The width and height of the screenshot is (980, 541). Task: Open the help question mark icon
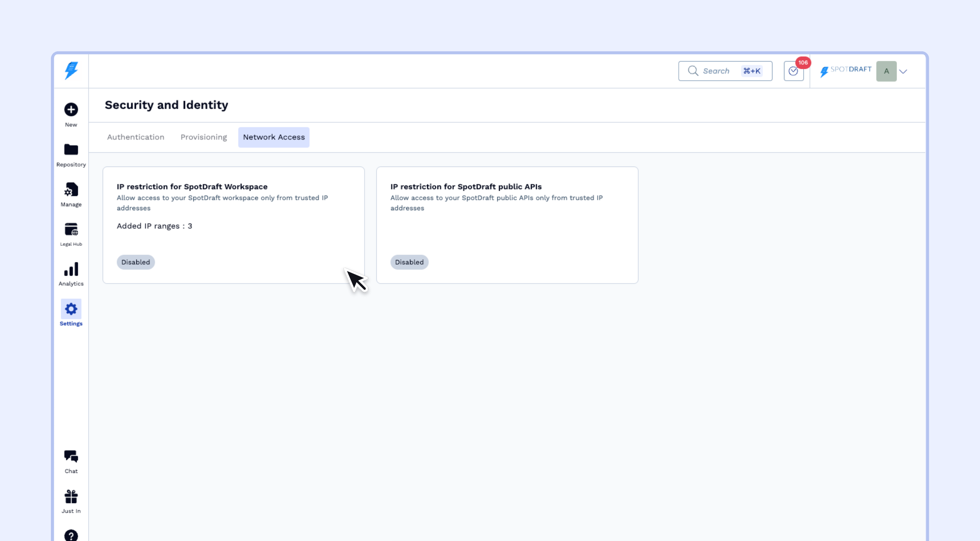pos(71,535)
